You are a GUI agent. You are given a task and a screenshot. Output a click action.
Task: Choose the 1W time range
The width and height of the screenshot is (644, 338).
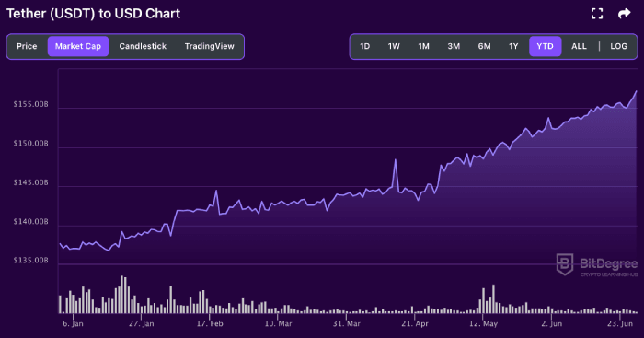coord(394,46)
